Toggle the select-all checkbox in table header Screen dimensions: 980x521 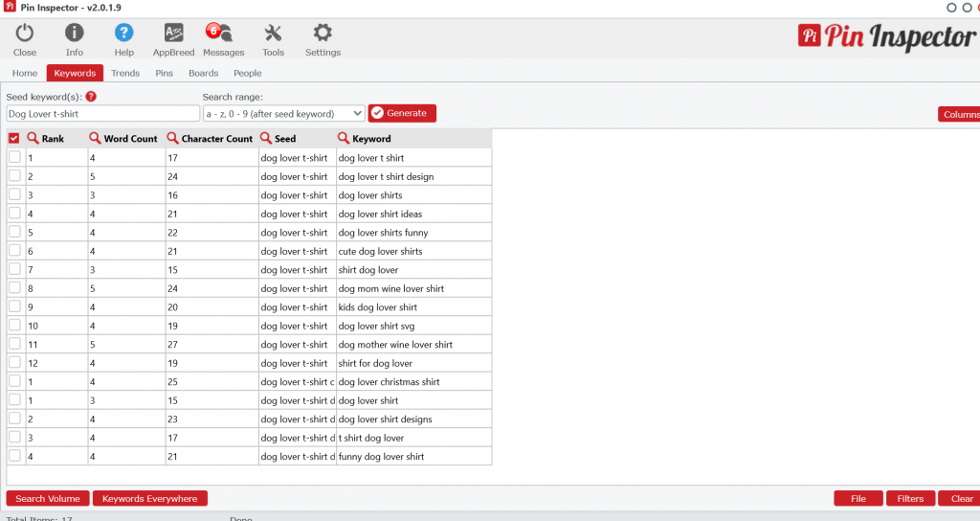[14, 139]
